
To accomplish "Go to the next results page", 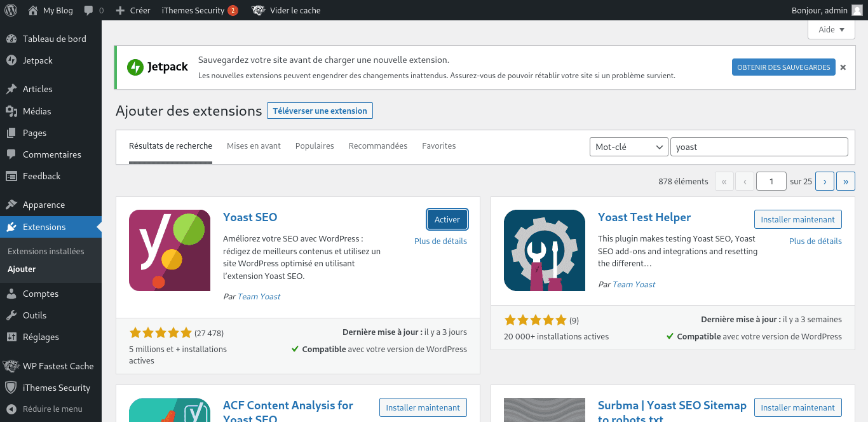I will (x=824, y=181).
